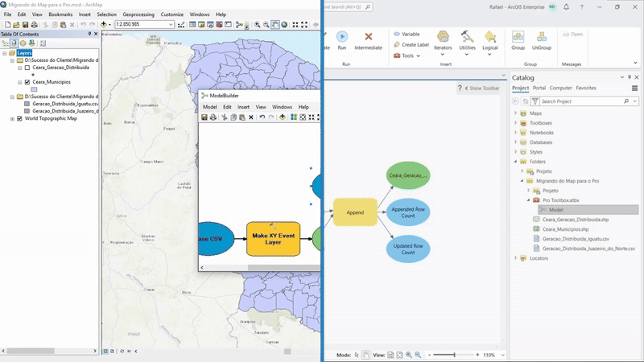This screenshot has height=362, width=644.
Task: Click the Auto Layout icon in ModelBuilder toolbar
Action: [x=294, y=117]
